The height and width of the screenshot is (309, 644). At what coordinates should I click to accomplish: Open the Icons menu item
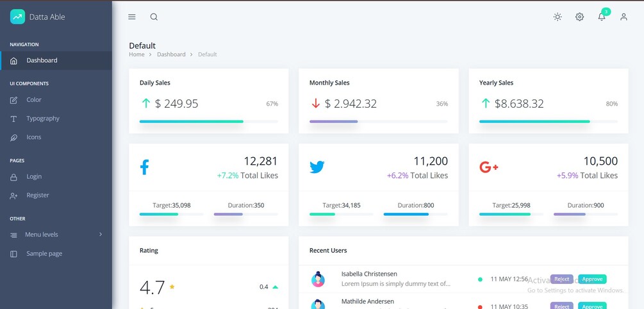tap(56, 137)
